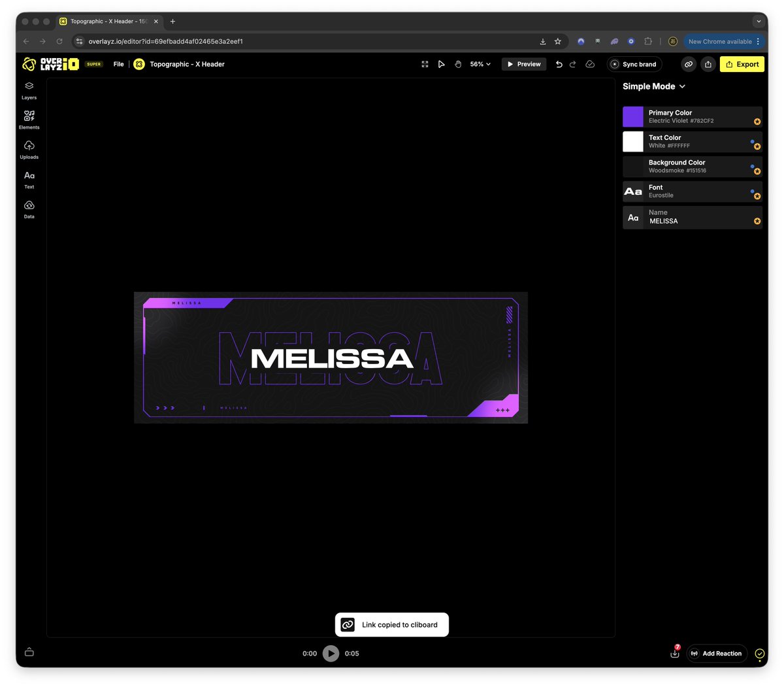This screenshot has height=687, width=784.
Task: Click the Add Reaction button
Action: [717, 653]
